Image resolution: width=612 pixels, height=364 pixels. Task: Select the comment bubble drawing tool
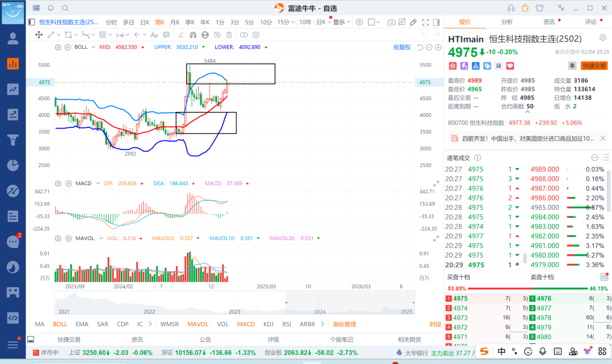click(x=166, y=35)
